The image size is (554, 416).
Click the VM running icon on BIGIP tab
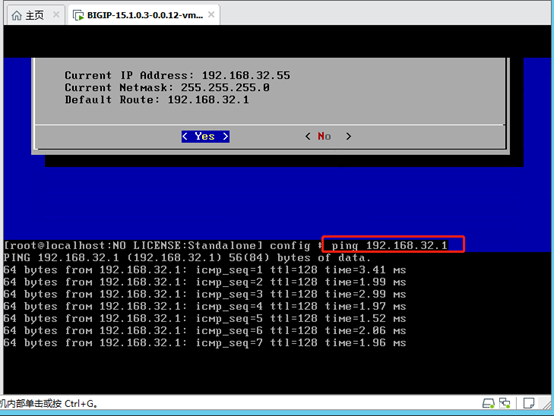coord(78,16)
